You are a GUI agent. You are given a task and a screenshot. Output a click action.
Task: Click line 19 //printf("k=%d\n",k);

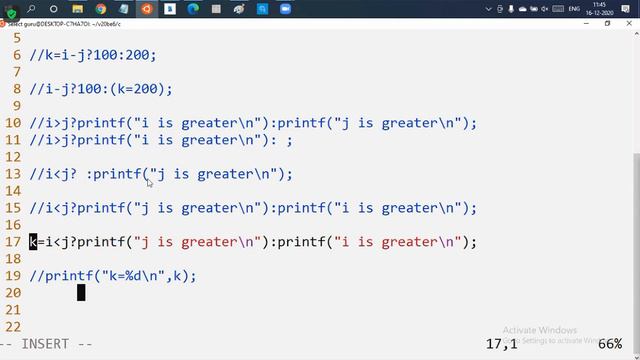[x=113, y=276]
